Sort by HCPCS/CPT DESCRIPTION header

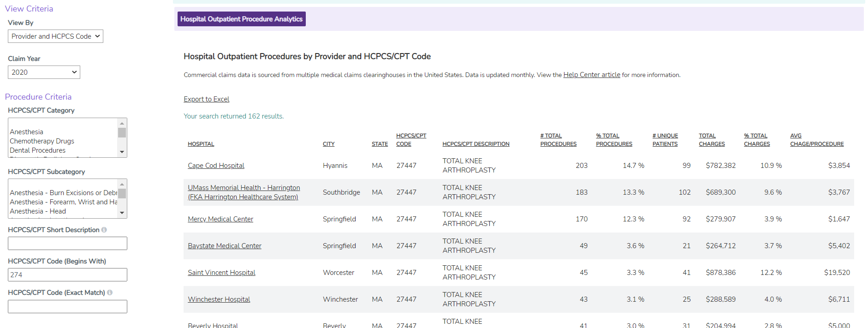point(476,144)
